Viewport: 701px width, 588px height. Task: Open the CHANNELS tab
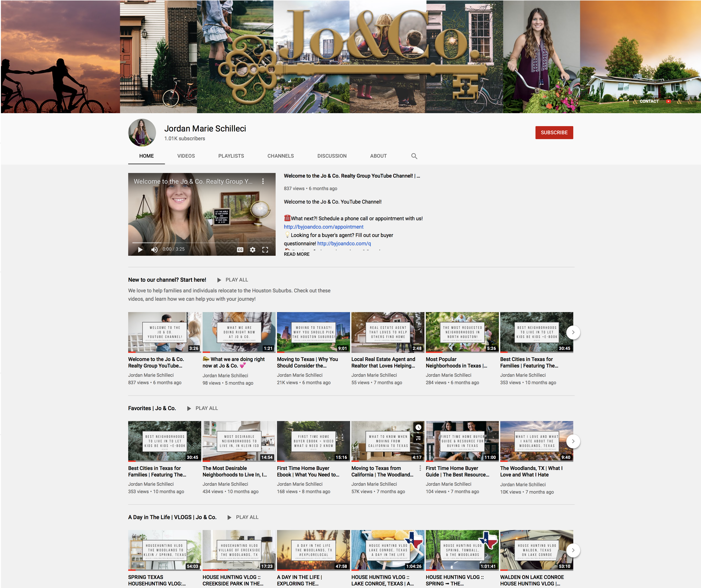click(x=280, y=156)
